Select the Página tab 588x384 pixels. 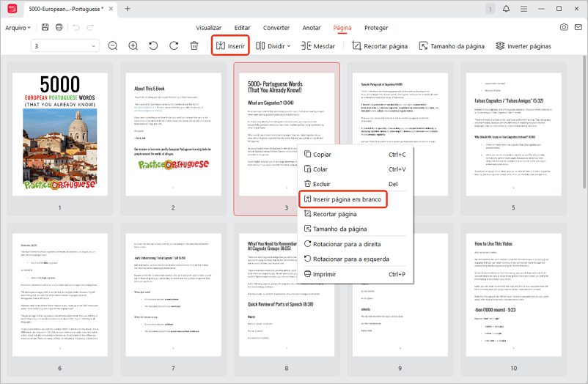[x=342, y=28]
